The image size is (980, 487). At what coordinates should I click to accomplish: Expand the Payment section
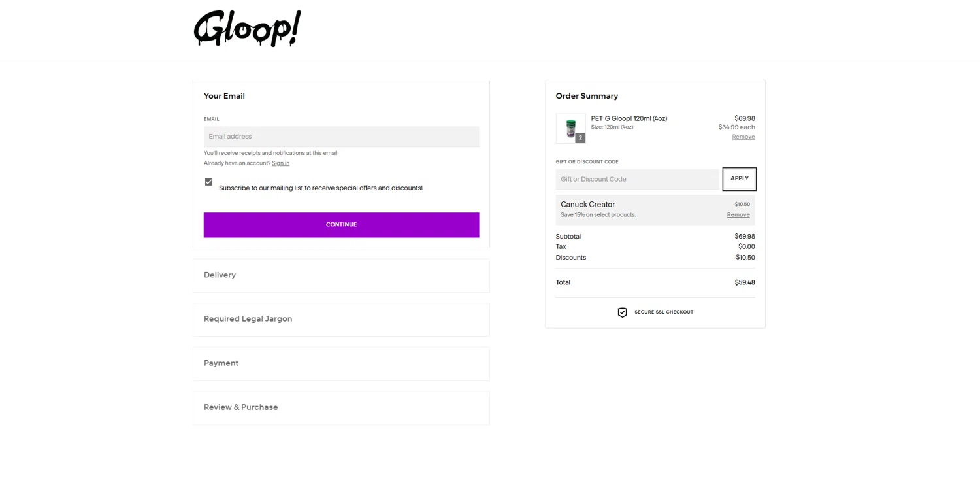coord(341,363)
